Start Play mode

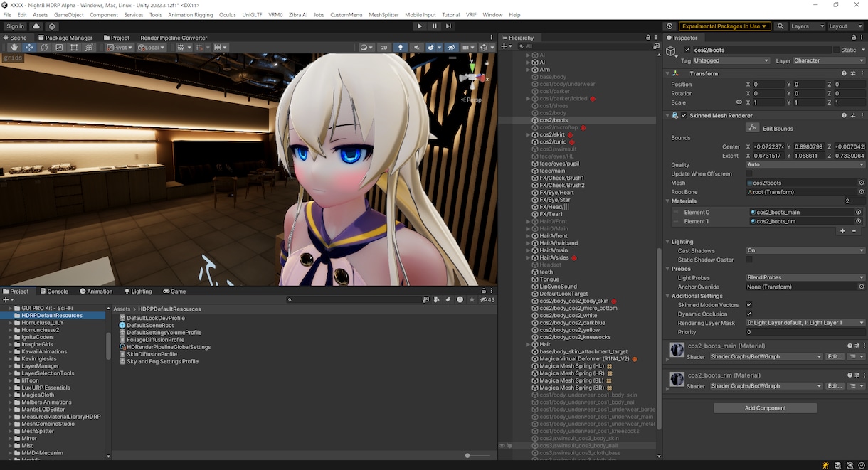[x=420, y=26]
